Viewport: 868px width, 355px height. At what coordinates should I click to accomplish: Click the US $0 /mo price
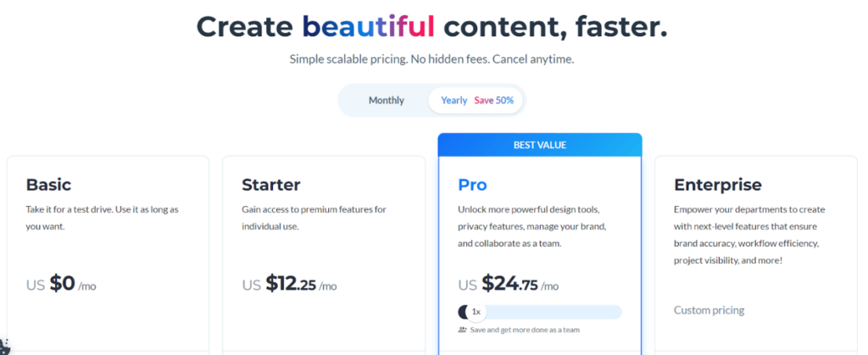point(61,285)
